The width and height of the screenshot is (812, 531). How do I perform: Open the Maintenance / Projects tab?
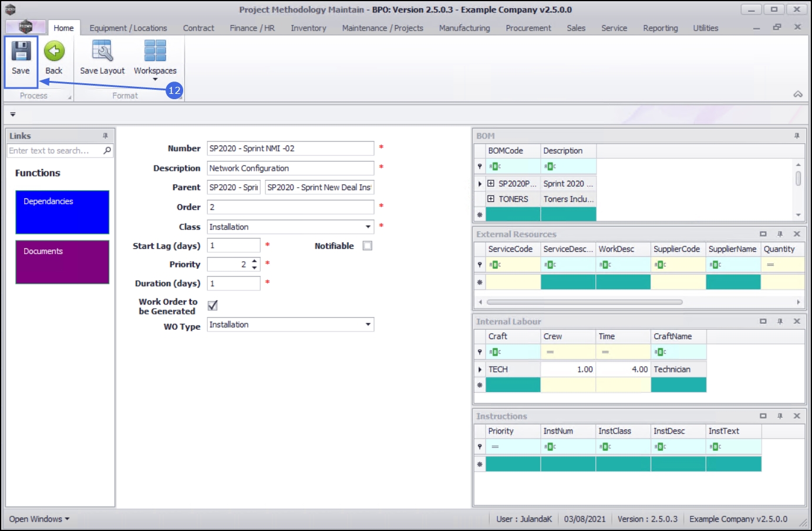[382, 28]
